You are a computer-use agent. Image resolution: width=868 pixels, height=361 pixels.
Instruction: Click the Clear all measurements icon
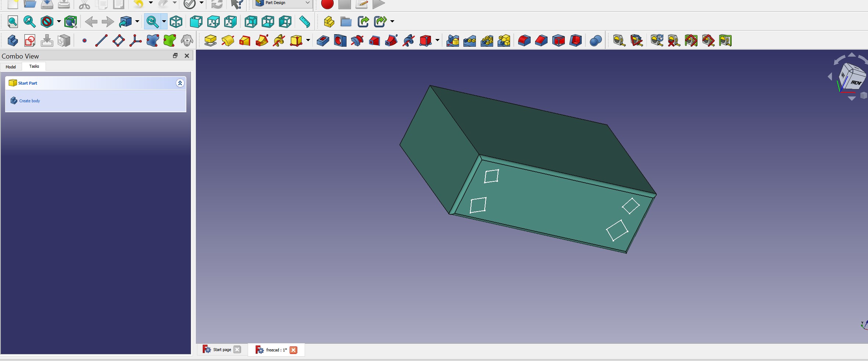click(x=674, y=40)
